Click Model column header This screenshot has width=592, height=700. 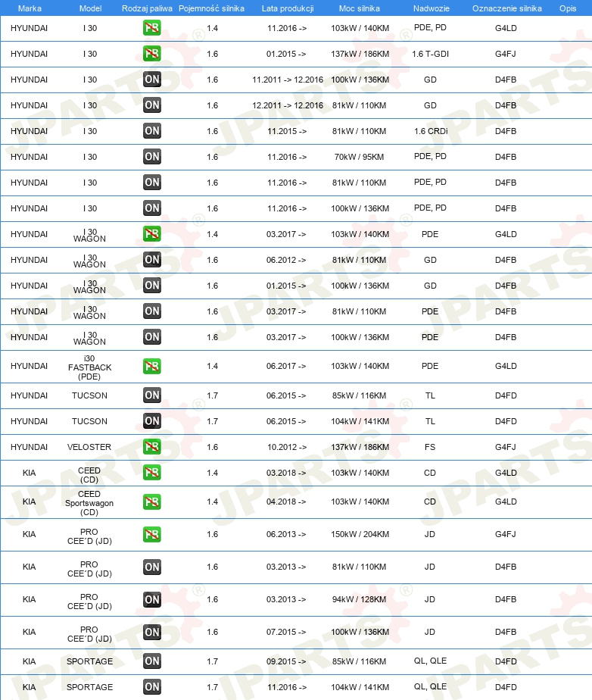pyautogui.click(x=90, y=8)
